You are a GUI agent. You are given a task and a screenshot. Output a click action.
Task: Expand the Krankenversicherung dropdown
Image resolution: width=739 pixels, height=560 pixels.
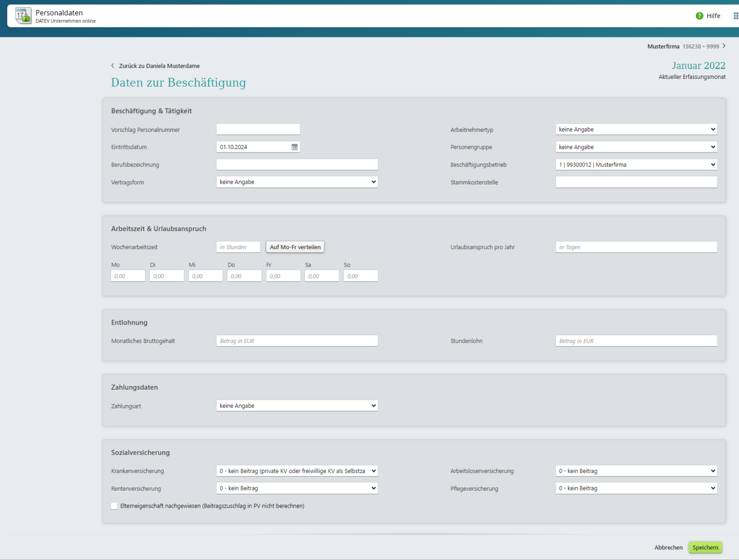(297, 471)
